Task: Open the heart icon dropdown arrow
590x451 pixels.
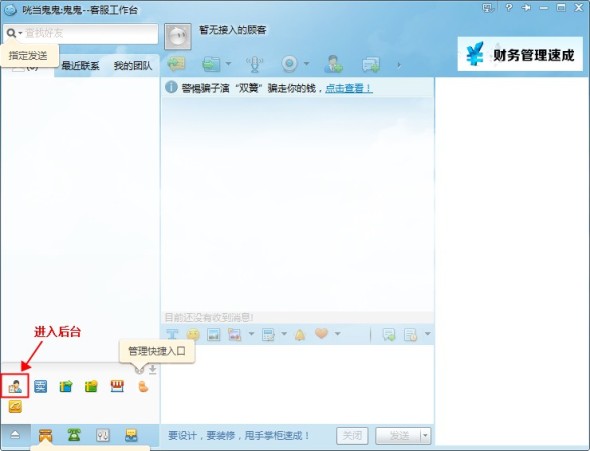Action: coord(338,334)
